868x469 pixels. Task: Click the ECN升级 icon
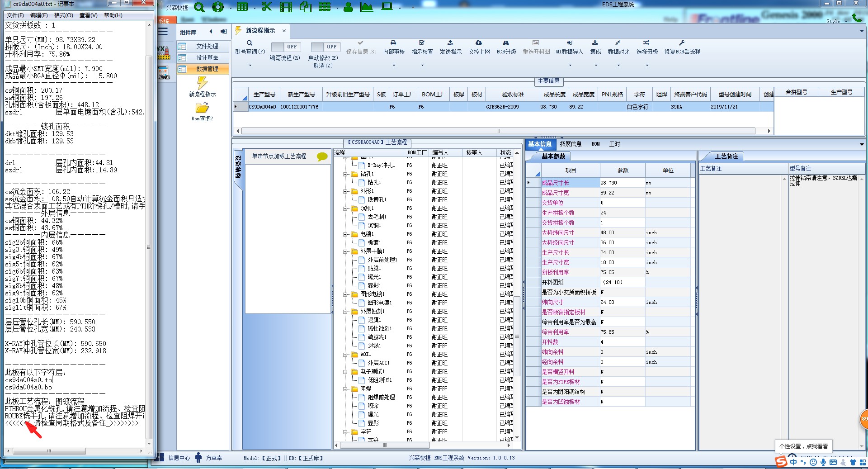tap(506, 43)
